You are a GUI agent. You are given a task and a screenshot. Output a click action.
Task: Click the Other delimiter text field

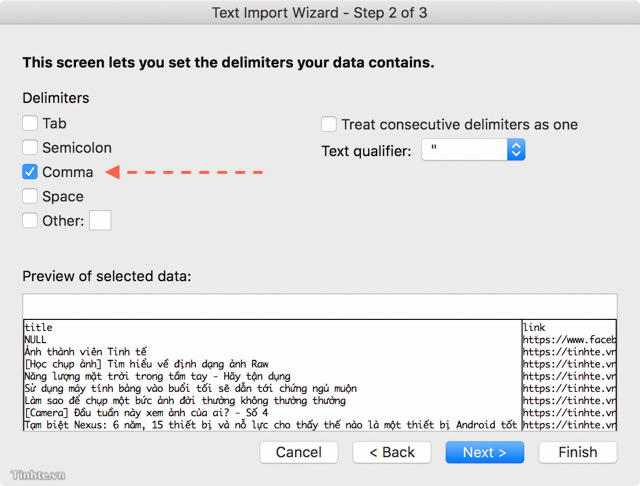pyautogui.click(x=100, y=220)
